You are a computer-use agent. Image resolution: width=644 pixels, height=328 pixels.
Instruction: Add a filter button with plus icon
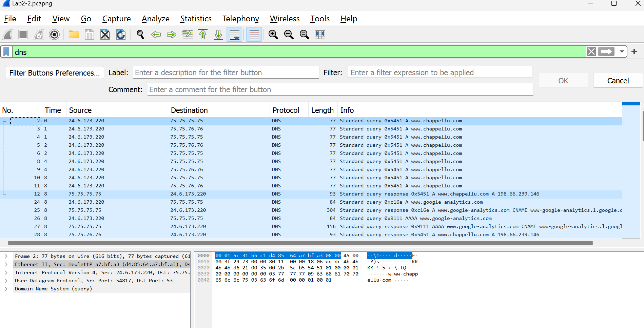point(634,52)
